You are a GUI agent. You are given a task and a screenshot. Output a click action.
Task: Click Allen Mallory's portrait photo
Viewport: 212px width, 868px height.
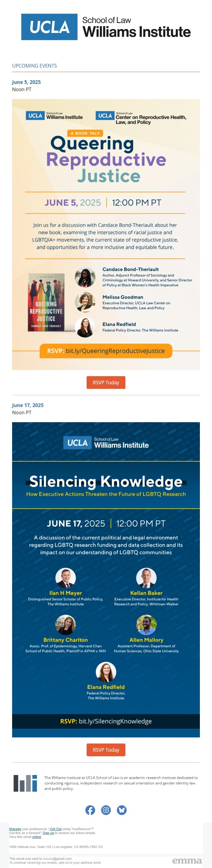146,625
